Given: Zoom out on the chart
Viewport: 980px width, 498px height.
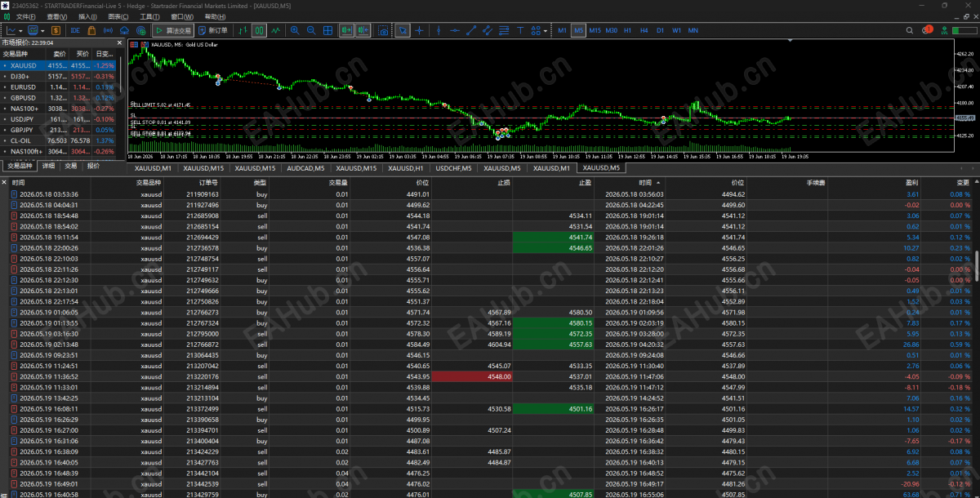Looking at the screenshot, I should (x=311, y=30).
